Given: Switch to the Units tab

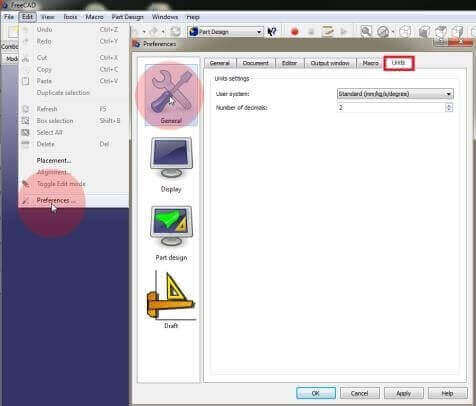Looking at the screenshot, I should pyautogui.click(x=399, y=63).
